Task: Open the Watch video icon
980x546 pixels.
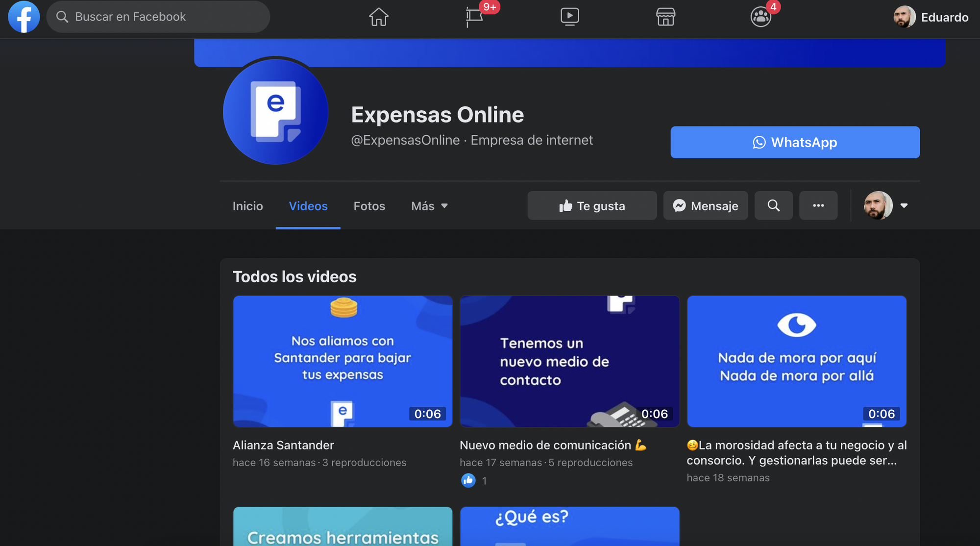Action: pos(569,17)
